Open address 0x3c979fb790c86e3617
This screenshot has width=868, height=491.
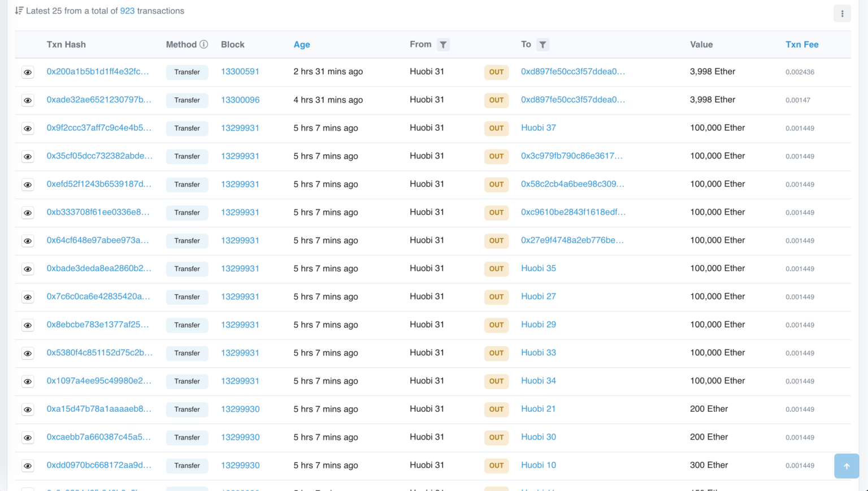572,156
